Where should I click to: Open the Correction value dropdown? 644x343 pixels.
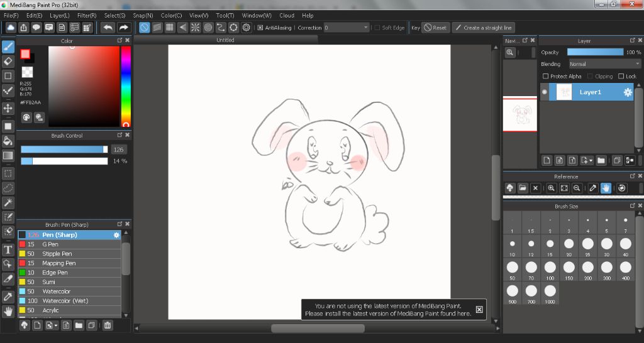pyautogui.click(x=366, y=28)
